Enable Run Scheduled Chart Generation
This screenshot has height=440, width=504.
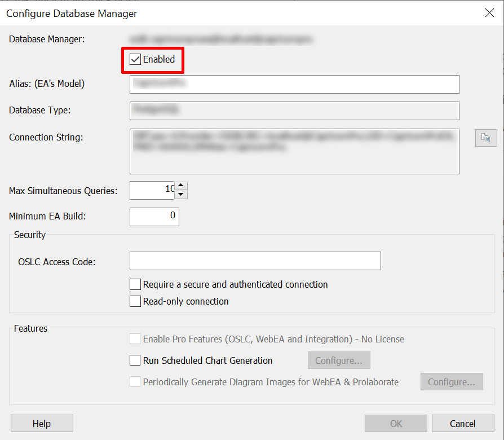[x=135, y=360]
